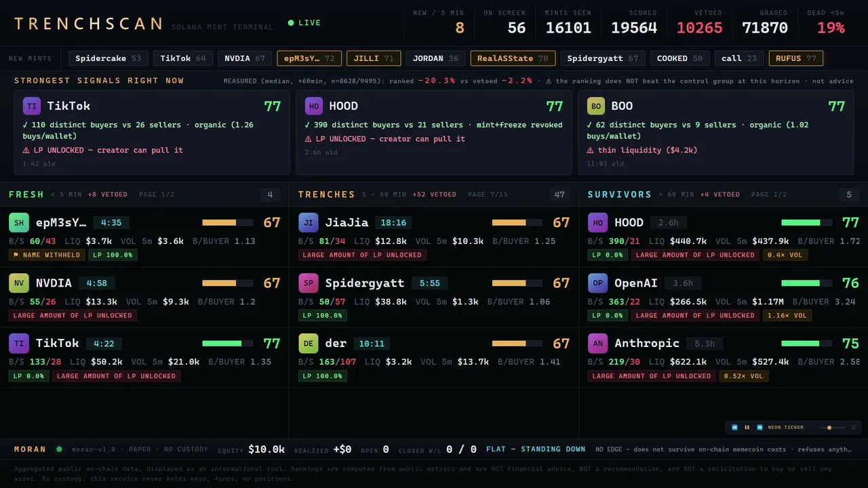
Task: Click LP 100.0% badge under der
Action: (x=322, y=375)
